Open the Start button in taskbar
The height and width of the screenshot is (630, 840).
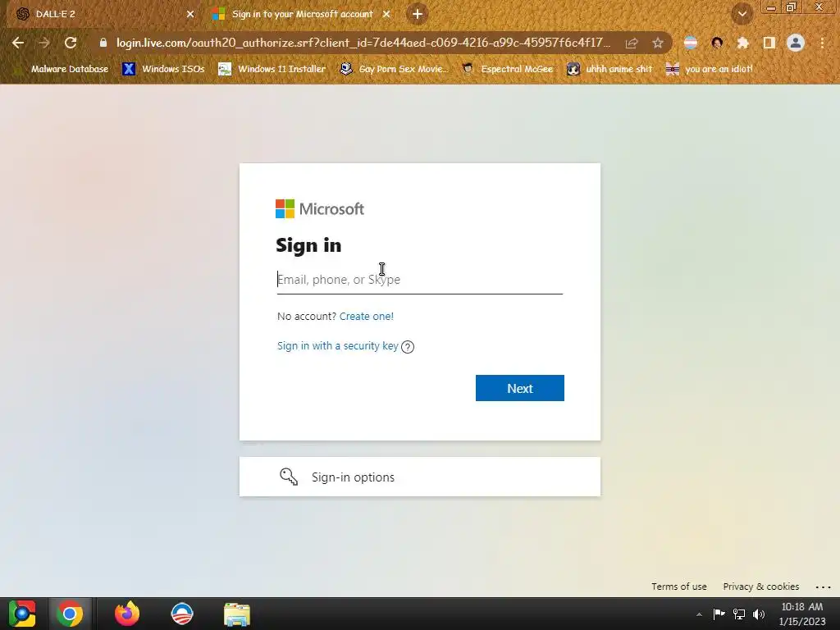(x=22, y=614)
